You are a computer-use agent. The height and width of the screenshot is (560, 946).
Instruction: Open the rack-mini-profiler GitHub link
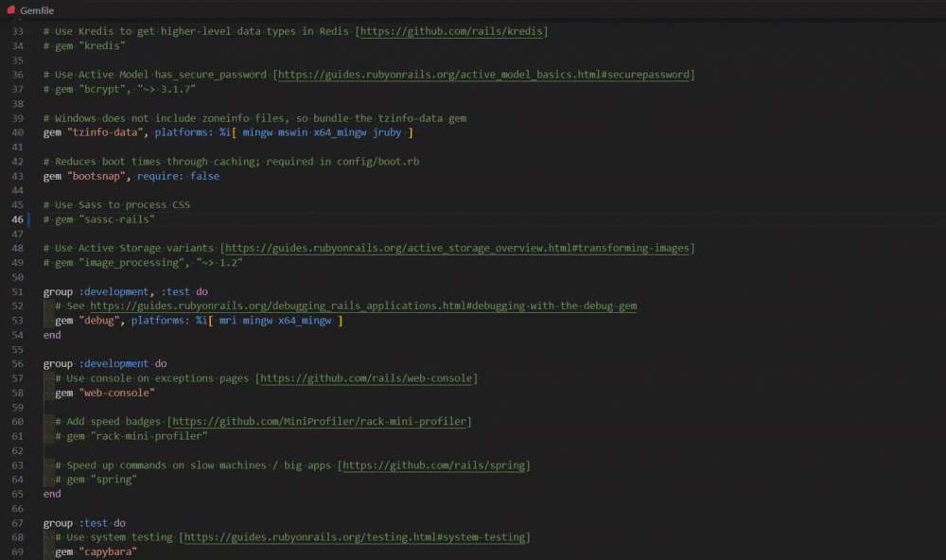tap(319, 421)
